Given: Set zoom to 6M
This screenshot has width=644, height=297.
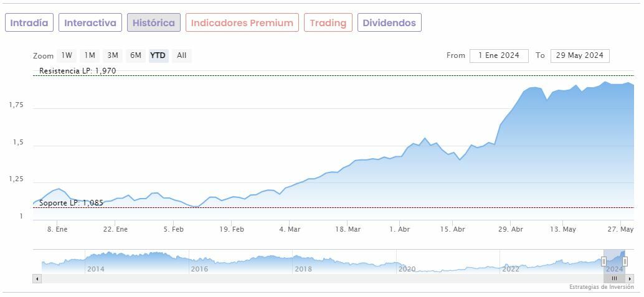Looking at the screenshot, I should coord(136,55).
